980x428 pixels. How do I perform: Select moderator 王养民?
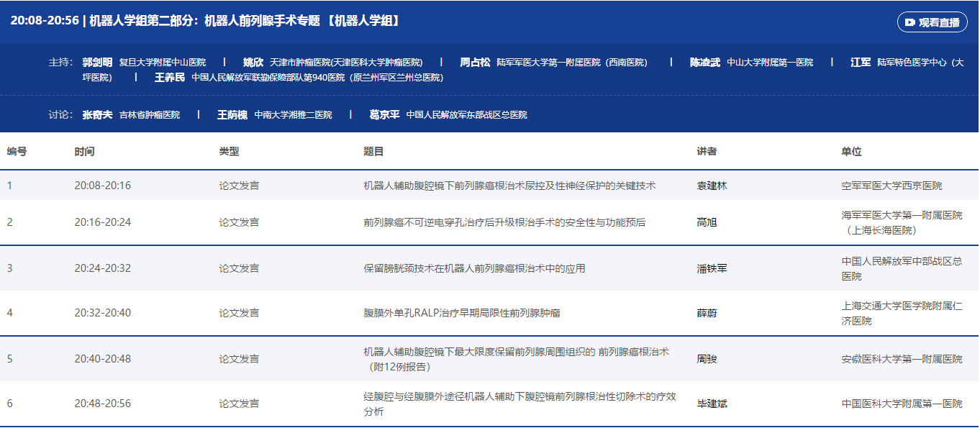pyautogui.click(x=170, y=77)
